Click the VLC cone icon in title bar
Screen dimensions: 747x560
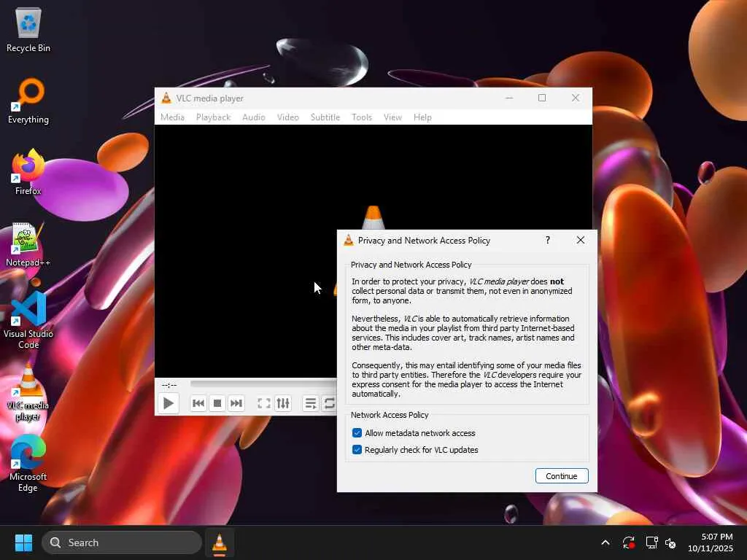[166, 98]
